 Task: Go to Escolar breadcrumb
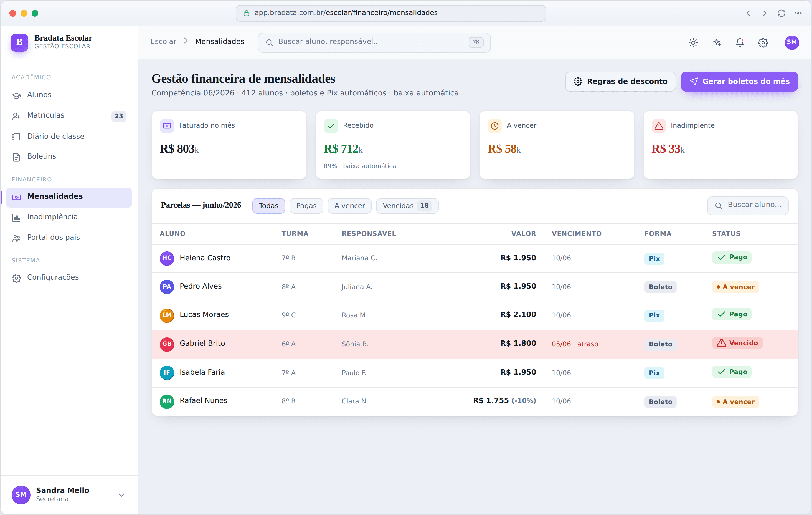(163, 42)
